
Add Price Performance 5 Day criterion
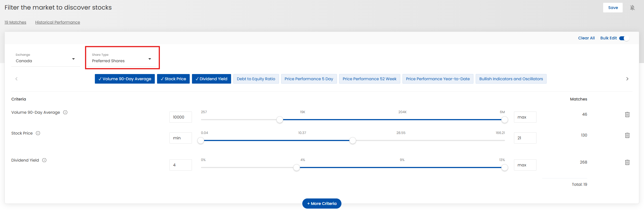pyautogui.click(x=309, y=79)
